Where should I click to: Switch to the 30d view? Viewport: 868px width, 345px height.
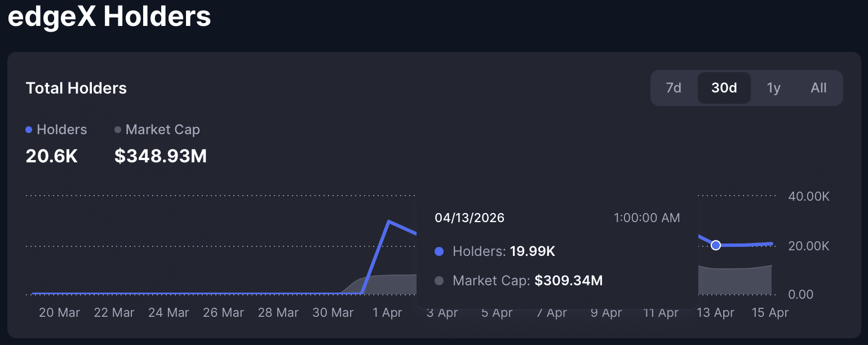pyautogui.click(x=724, y=88)
